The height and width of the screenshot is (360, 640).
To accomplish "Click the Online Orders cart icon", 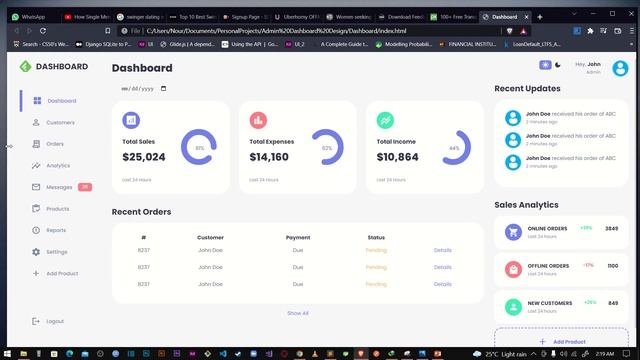I will [513, 232].
